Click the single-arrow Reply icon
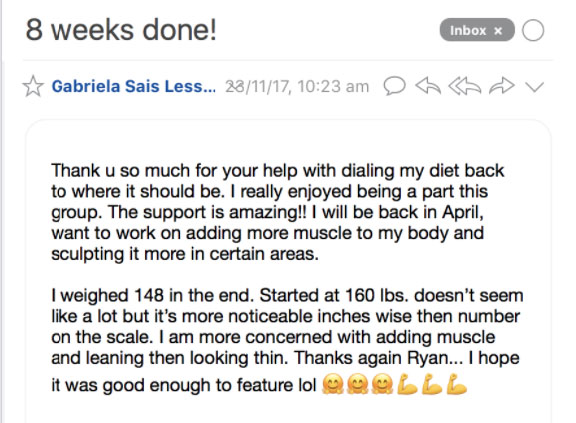The height and width of the screenshot is (423, 576). point(428,86)
